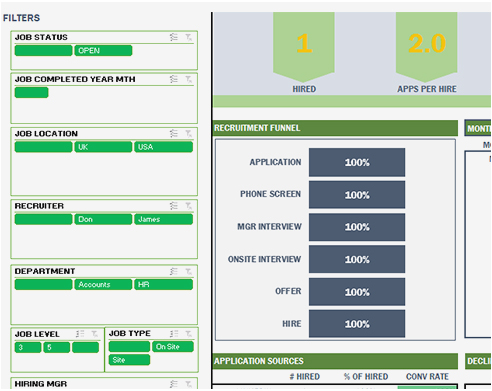Toggle the blank item in Job Status slicer

coord(43,51)
